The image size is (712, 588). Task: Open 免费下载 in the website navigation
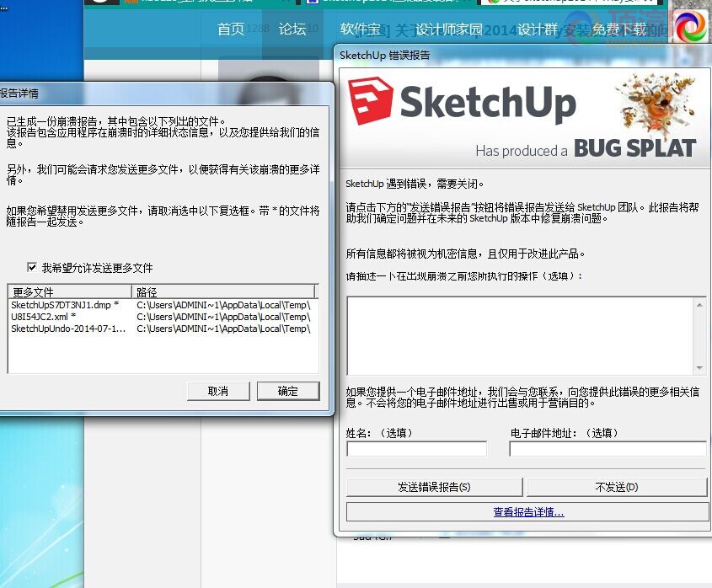click(619, 29)
